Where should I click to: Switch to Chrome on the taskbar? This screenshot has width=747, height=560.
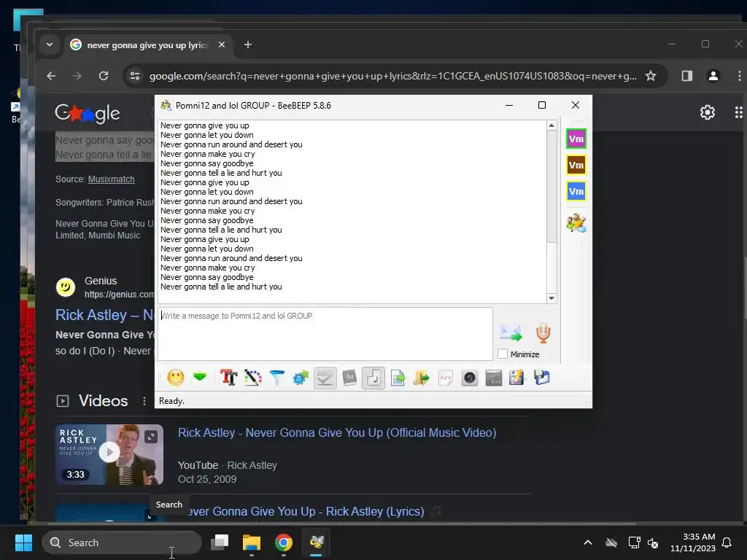pyautogui.click(x=284, y=542)
